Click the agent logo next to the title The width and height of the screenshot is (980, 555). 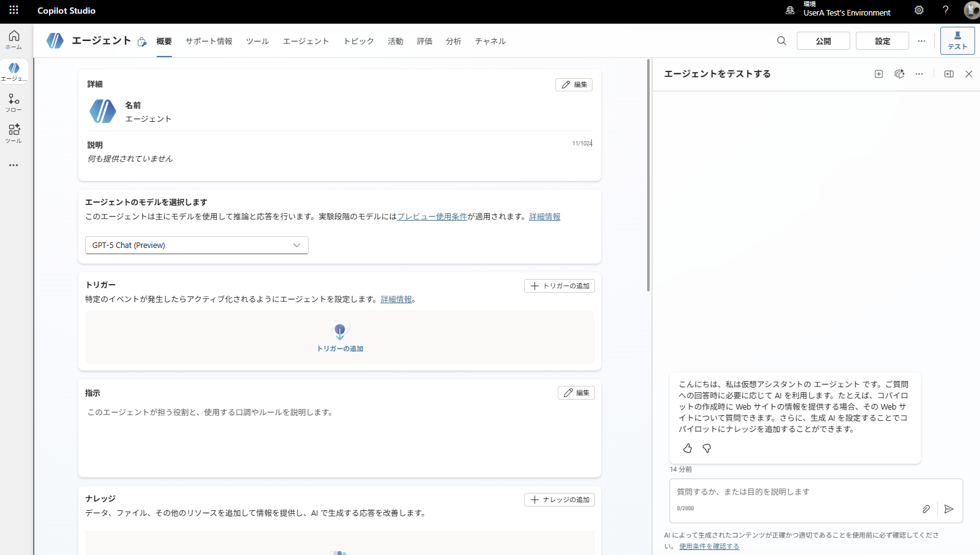pyautogui.click(x=55, y=41)
